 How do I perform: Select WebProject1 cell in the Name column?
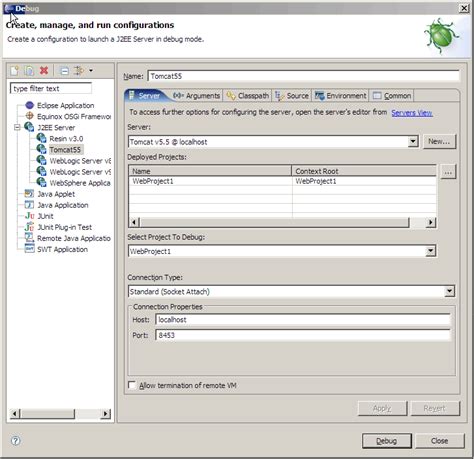pyautogui.click(x=210, y=181)
